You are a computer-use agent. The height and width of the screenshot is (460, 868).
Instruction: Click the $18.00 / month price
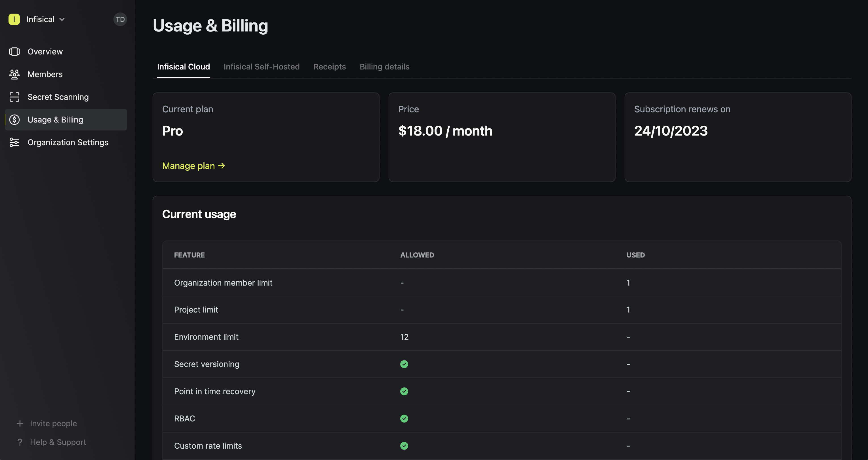(x=445, y=131)
